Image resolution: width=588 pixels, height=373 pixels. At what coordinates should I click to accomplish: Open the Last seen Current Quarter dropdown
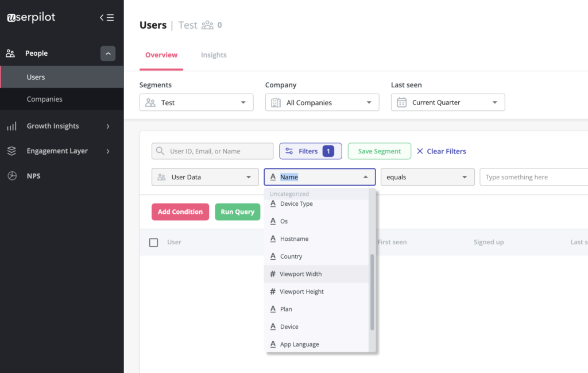tap(448, 102)
